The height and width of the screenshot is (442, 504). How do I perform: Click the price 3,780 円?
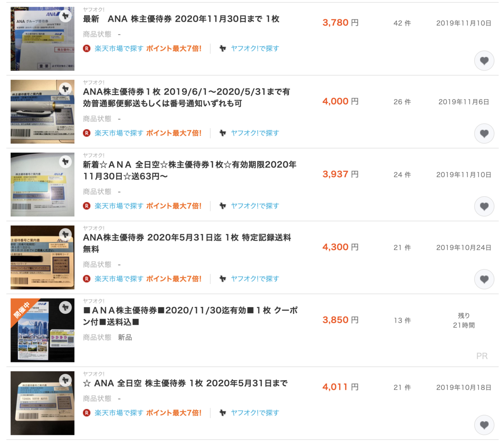pyautogui.click(x=340, y=23)
